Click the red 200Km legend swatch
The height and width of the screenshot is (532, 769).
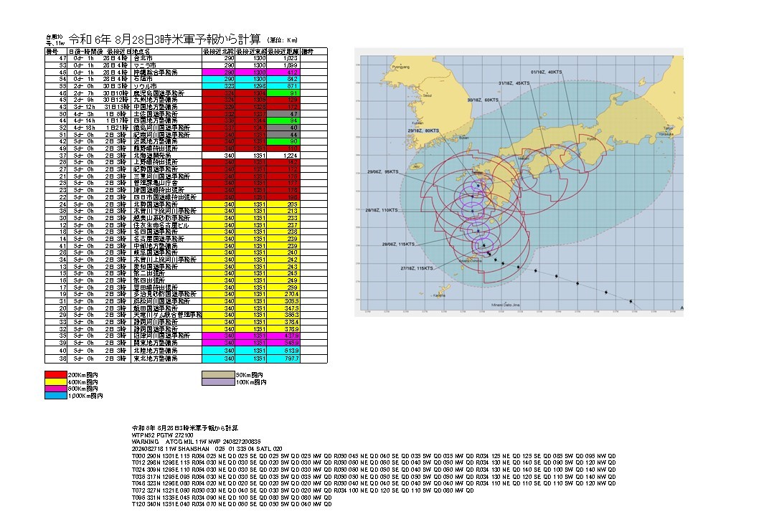[55, 375]
